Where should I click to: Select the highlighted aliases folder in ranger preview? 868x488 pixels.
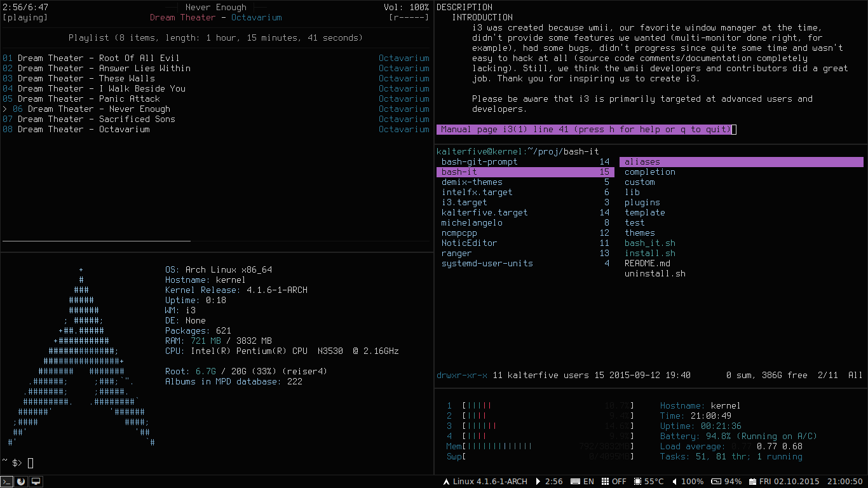click(x=742, y=162)
